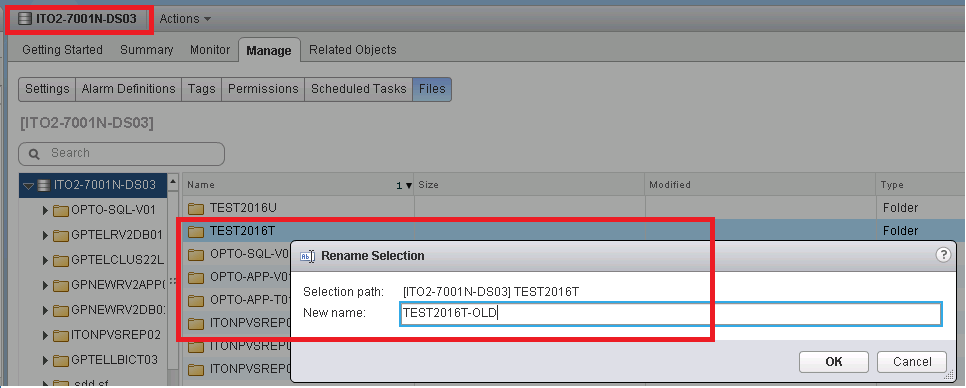This screenshot has height=388, width=966.
Task: Expand the GPTELLBICT03 tree folder
Action: (x=46, y=360)
